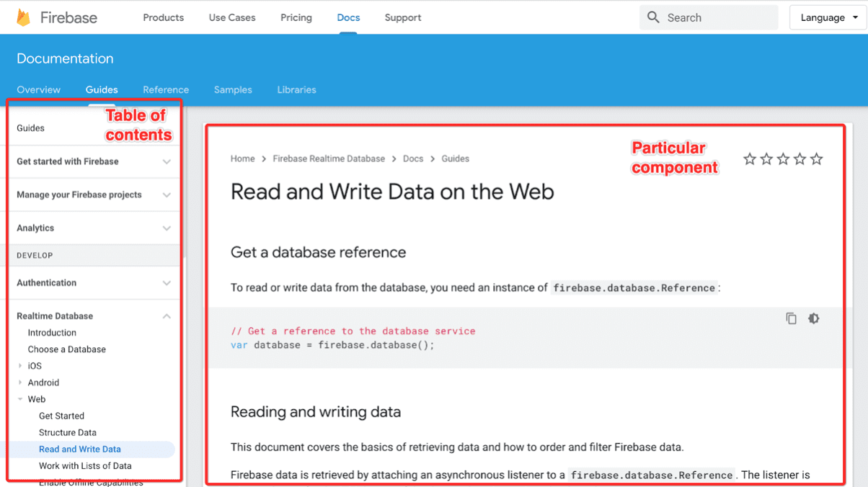The image size is (868, 487).
Task: Click the Get a database reference heading
Action: 318,252
